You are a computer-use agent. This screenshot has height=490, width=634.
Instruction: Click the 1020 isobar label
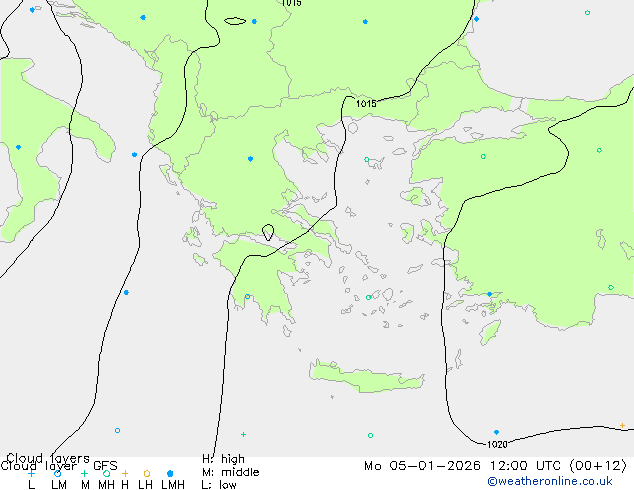pos(497,445)
